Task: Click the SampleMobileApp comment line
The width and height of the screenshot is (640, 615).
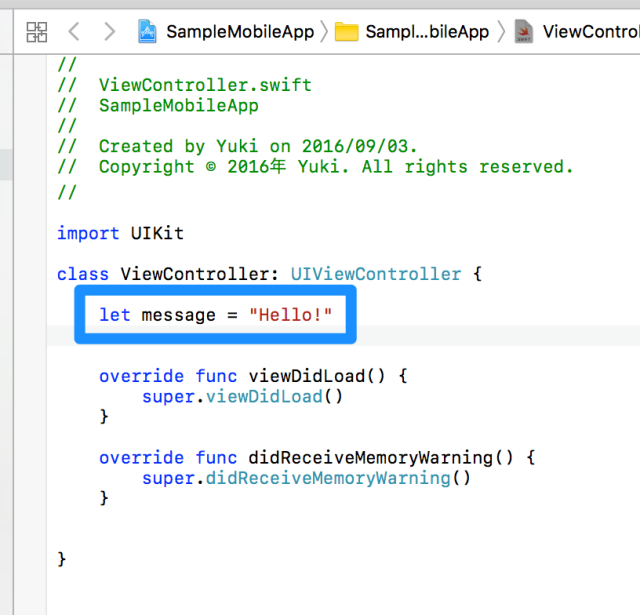Action: tap(158, 106)
